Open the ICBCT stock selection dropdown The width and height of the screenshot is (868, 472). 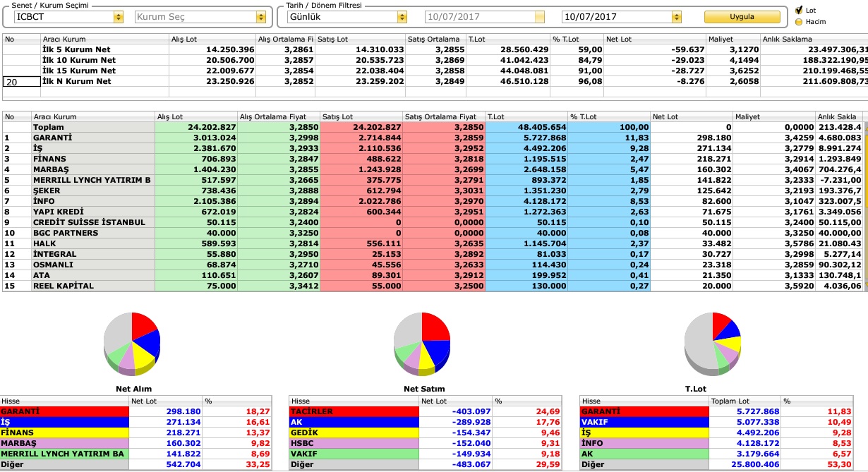coord(118,17)
